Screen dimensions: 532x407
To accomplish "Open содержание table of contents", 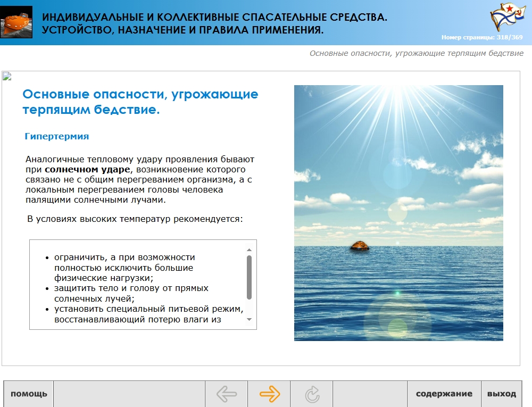I will [444, 394].
